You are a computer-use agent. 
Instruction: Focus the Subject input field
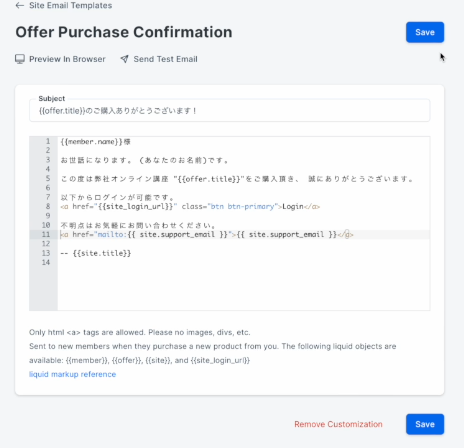(230, 111)
